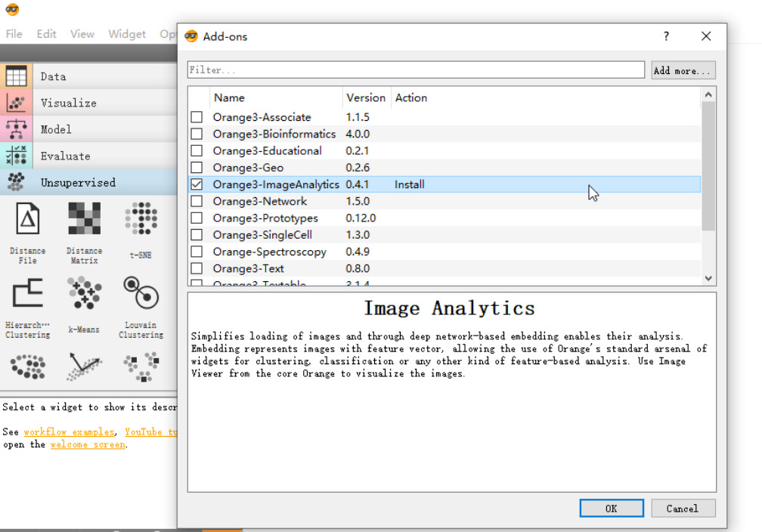Select the Orange3-Network row name

(260, 201)
